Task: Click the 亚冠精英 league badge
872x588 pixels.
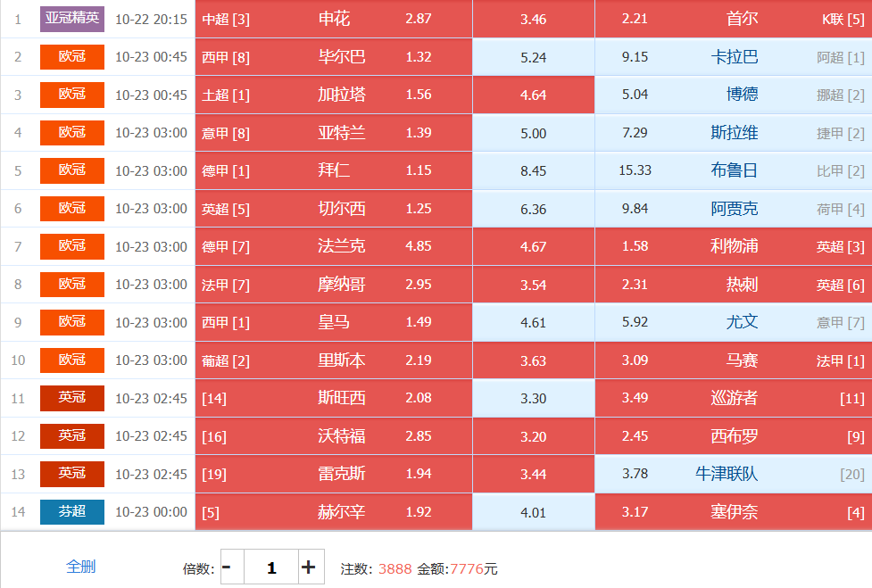Action: 72,19
